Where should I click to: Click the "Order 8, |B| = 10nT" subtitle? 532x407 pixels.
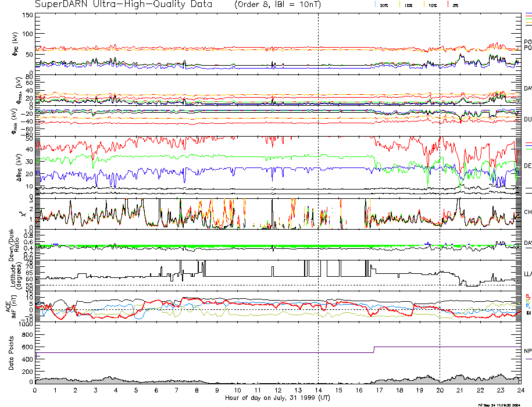277,5
